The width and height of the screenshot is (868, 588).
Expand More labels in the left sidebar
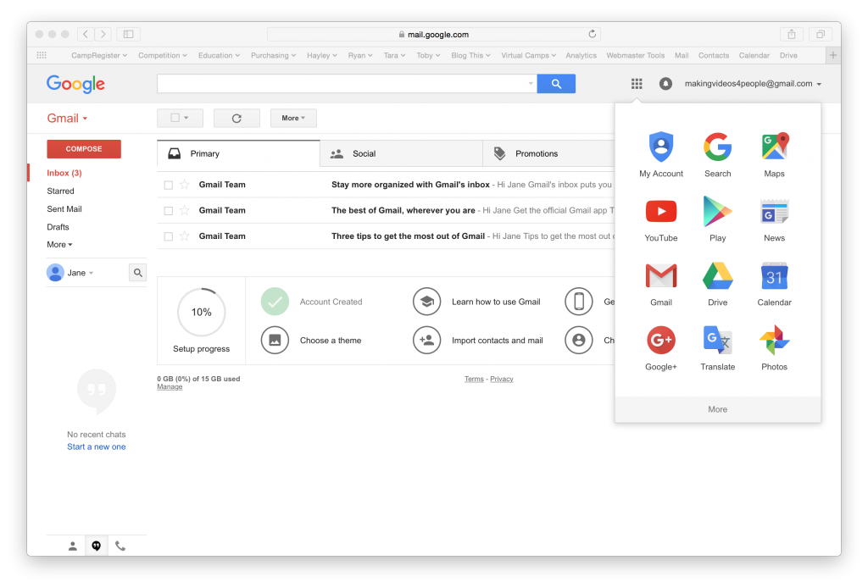[x=59, y=245]
